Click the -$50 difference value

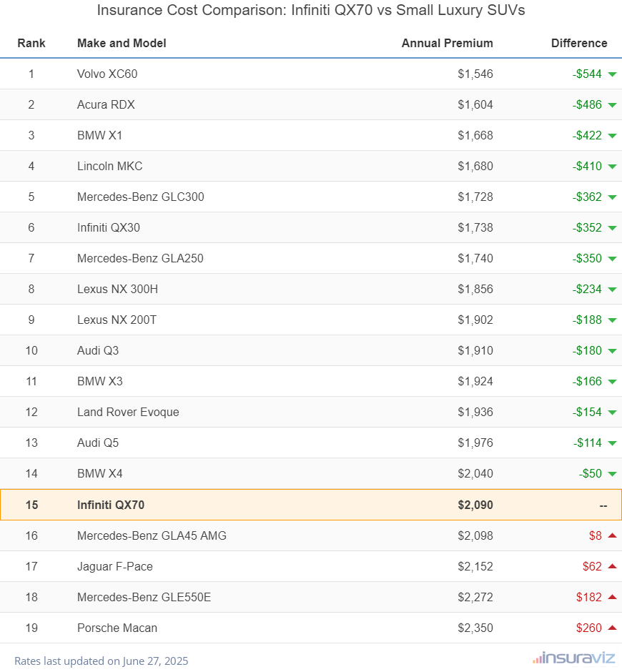point(591,473)
